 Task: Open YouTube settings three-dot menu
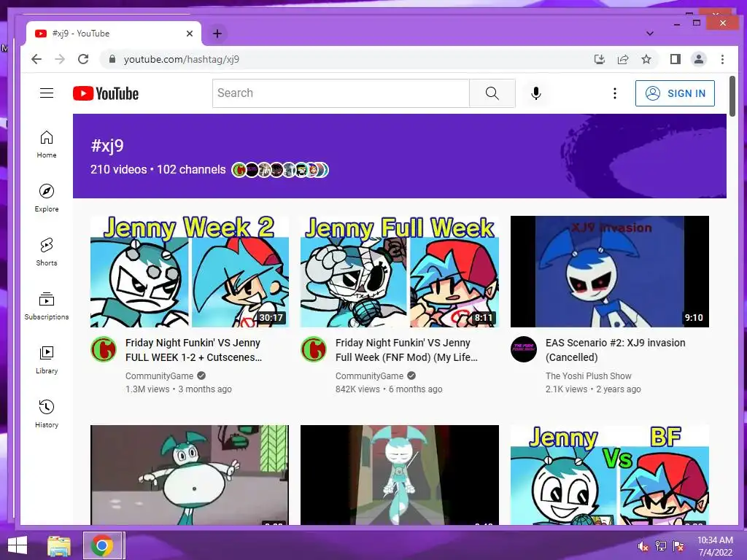click(615, 93)
